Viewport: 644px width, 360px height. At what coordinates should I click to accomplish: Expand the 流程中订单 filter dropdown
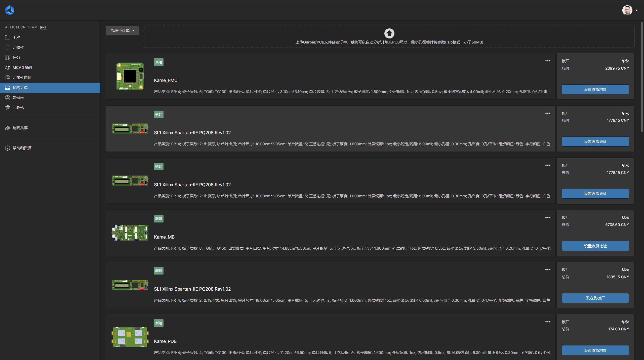click(122, 31)
